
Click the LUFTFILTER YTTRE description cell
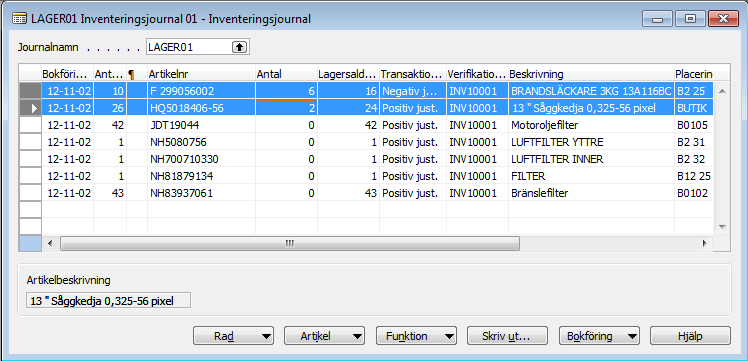click(591, 142)
